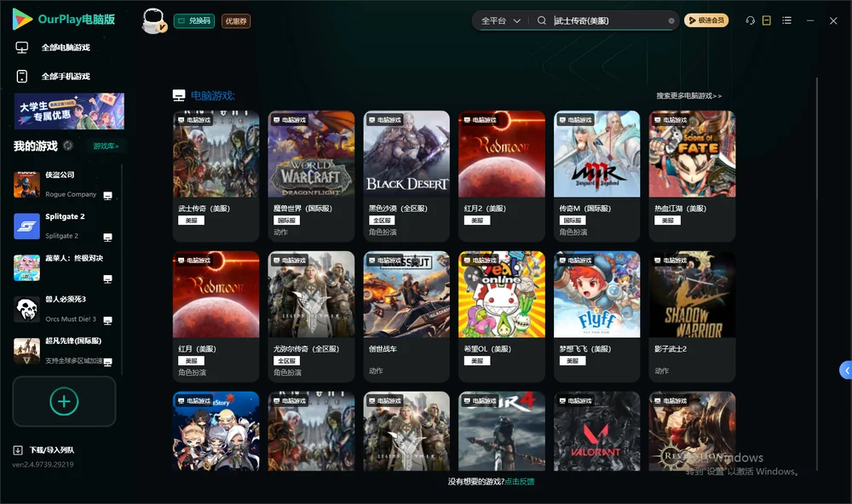Open the 红月2 (美服) Redmoon card

point(502,176)
